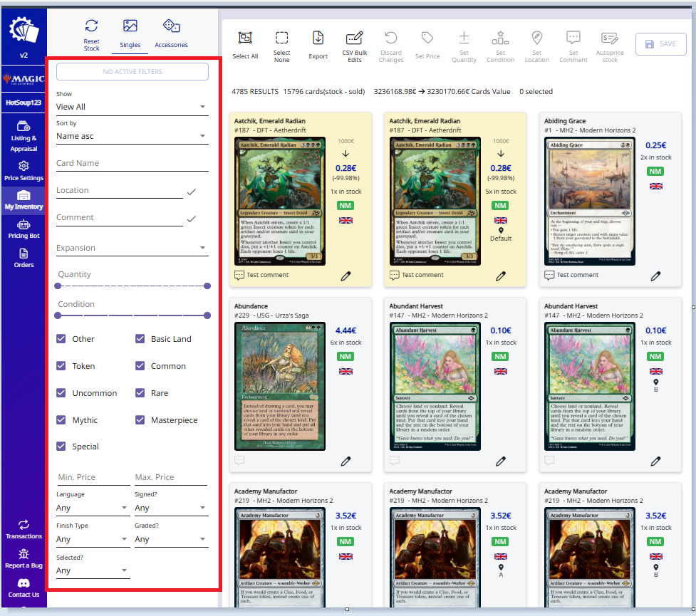
Task: Click the Magic game logo in sidebar
Action: (x=24, y=79)
